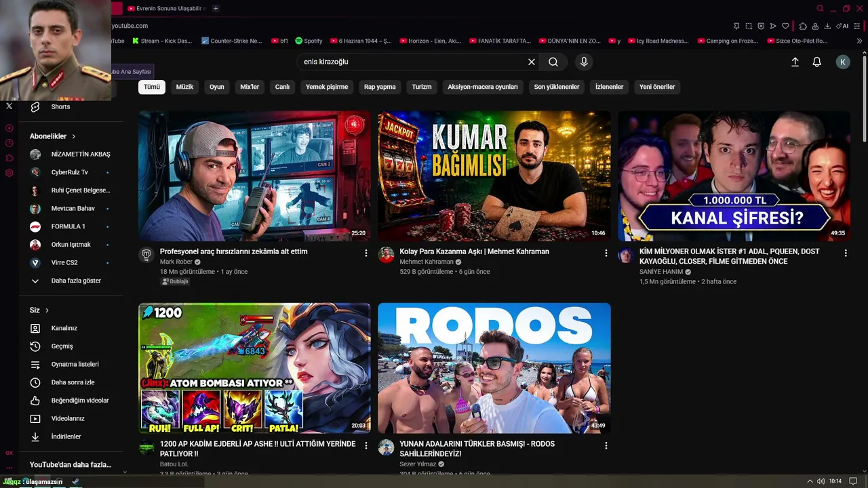The image size is (868, 488).
Task: Select the Rap yapma filter chip
Action: pyautogui.click(x=380, y=87)
